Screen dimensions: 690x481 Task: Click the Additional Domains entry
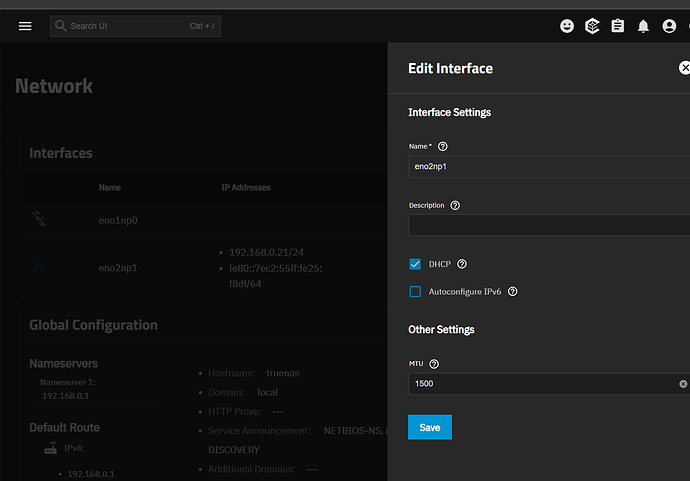tap(263, 469)
